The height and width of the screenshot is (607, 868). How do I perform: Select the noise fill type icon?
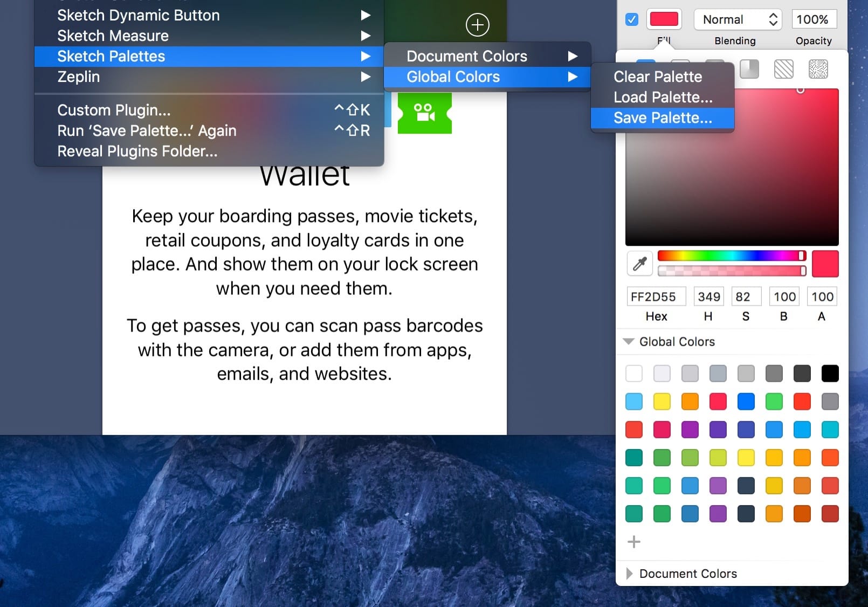click(818, 69)
